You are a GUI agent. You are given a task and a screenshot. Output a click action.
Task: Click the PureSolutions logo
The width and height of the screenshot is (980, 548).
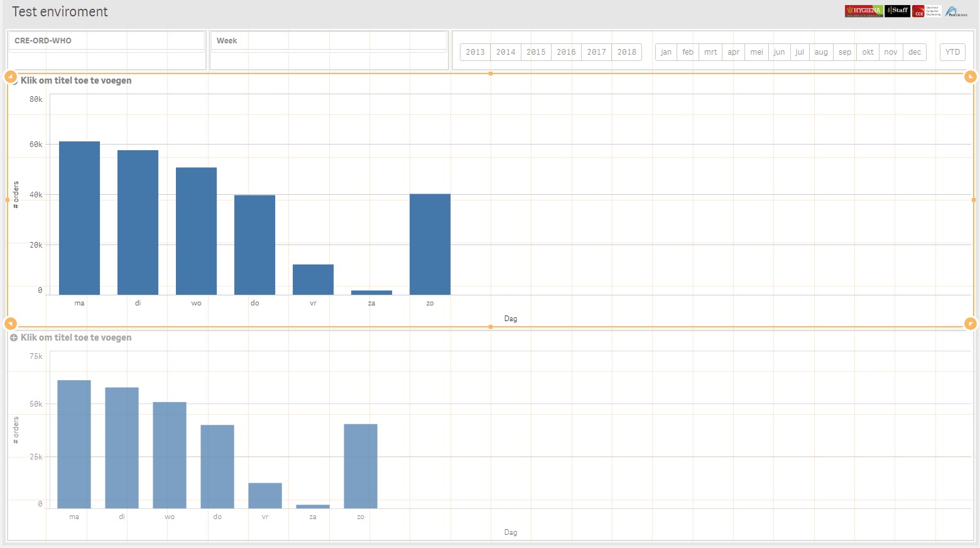(956, 11)
